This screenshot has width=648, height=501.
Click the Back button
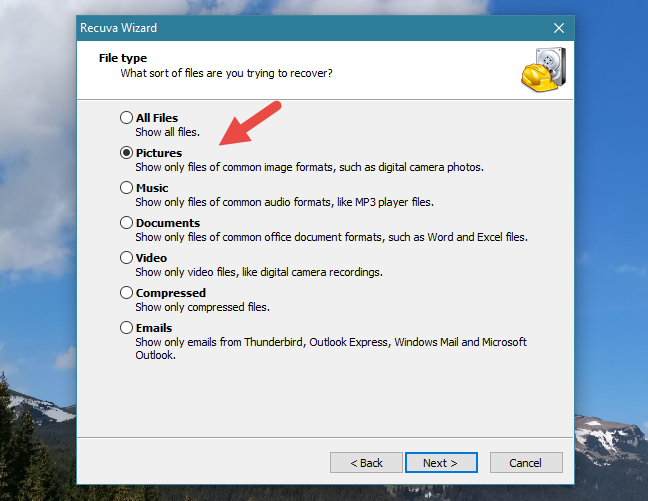tap(366, 463)
